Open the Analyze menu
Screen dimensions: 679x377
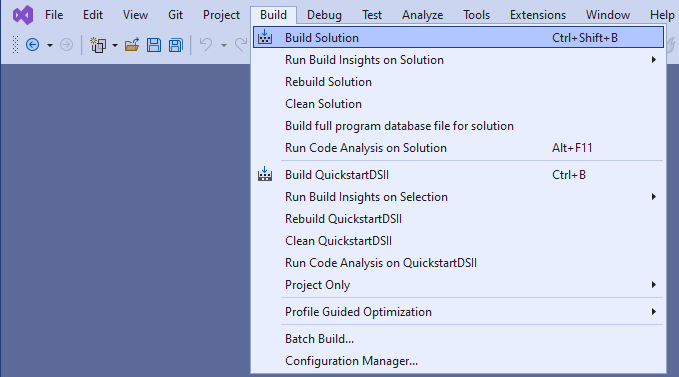coord(422,15)
